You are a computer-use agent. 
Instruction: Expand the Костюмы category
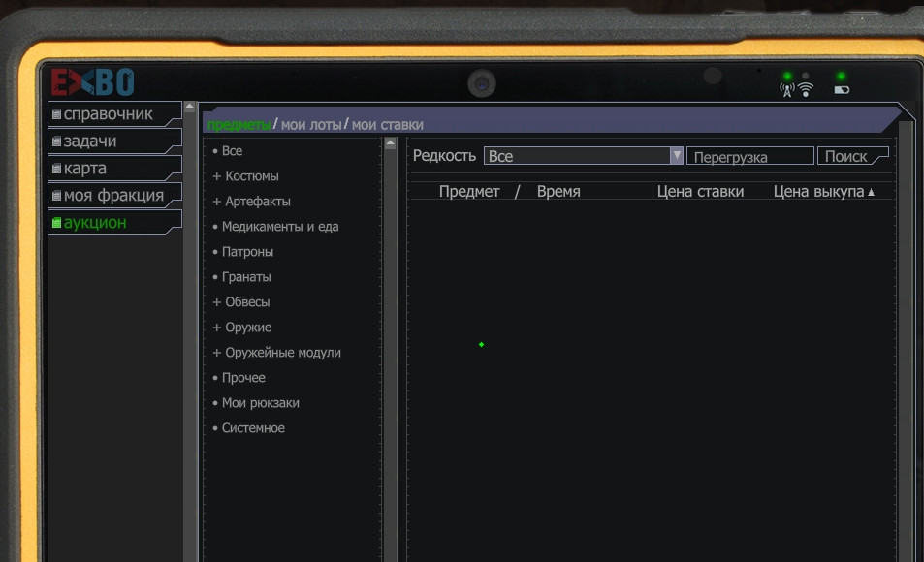[246, 176]
